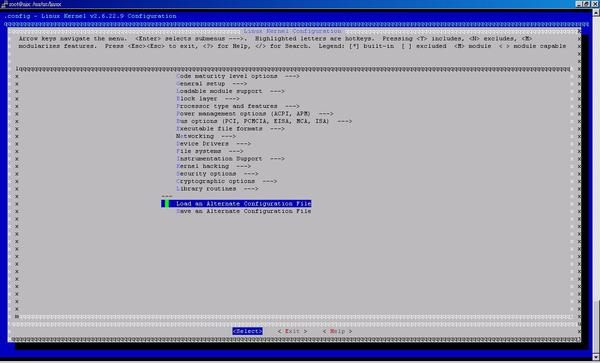This screenshot has width=600, height=363.
Task: Open Power management options (ACPI, APM)
Action: (x=254, y=114)
